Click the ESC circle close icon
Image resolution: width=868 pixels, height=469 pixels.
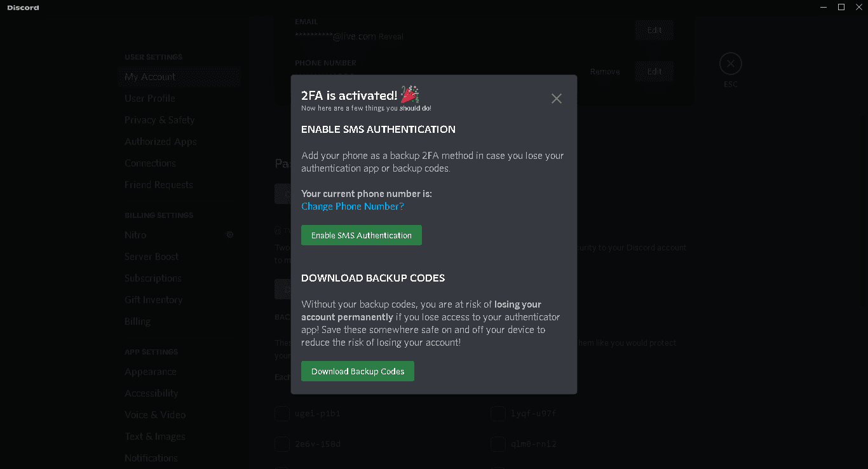pos(730,64)
